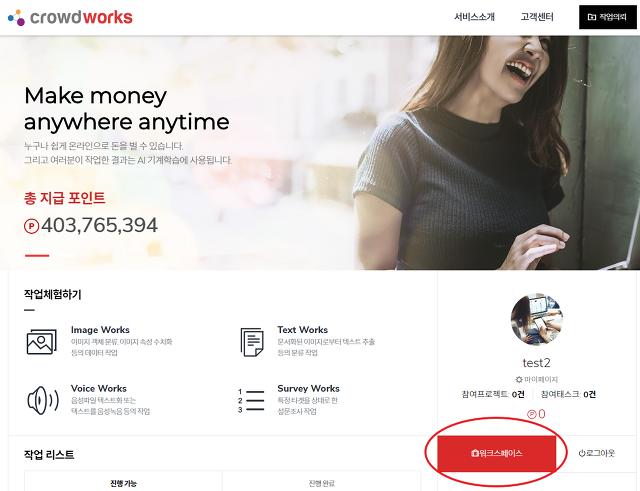This screenshot has height=491, width=640.
Task: Open the Image Works title link
Action: tap(100, 330)
